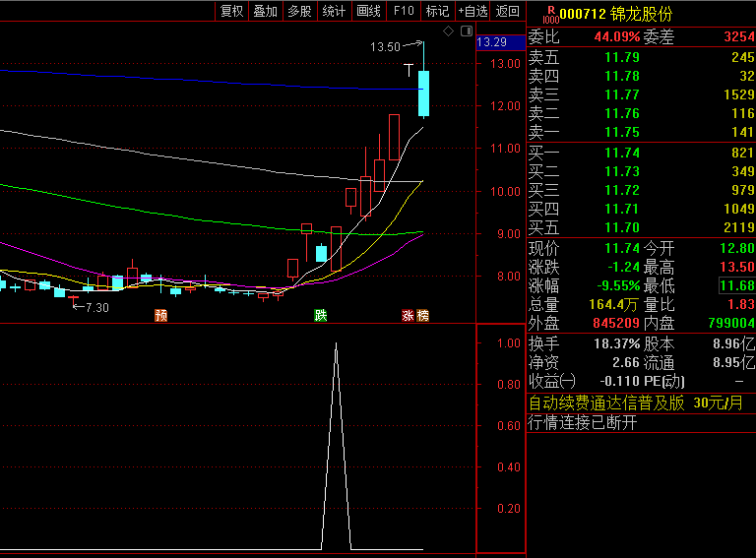The width and height of the screenshot is (756, 558).
Task: Select the 画线 drawing tool
Action: [368, 11]
